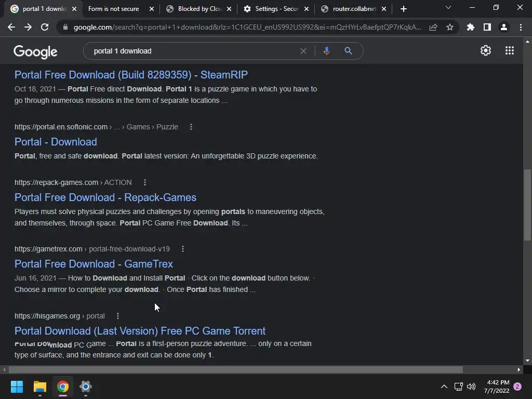532x399 pixels.
Task: Open options for the softonic.com result
Action: pyautogui.click(x=191, y=127)
